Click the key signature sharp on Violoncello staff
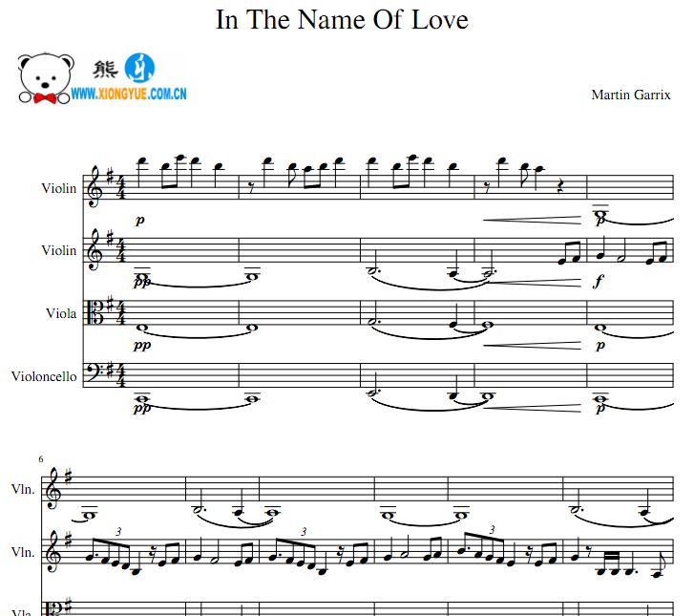The height and width of the screenshot is (616, 694). click(110, 369)
